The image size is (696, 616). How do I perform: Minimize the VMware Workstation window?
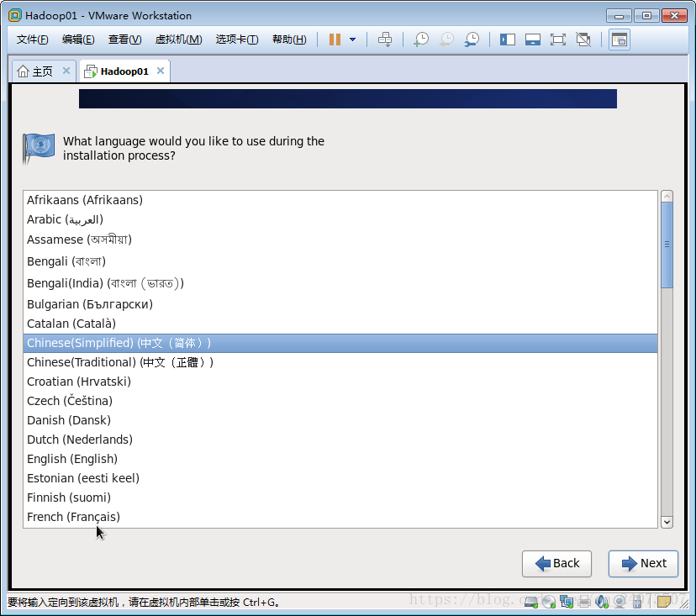(619, 16)
